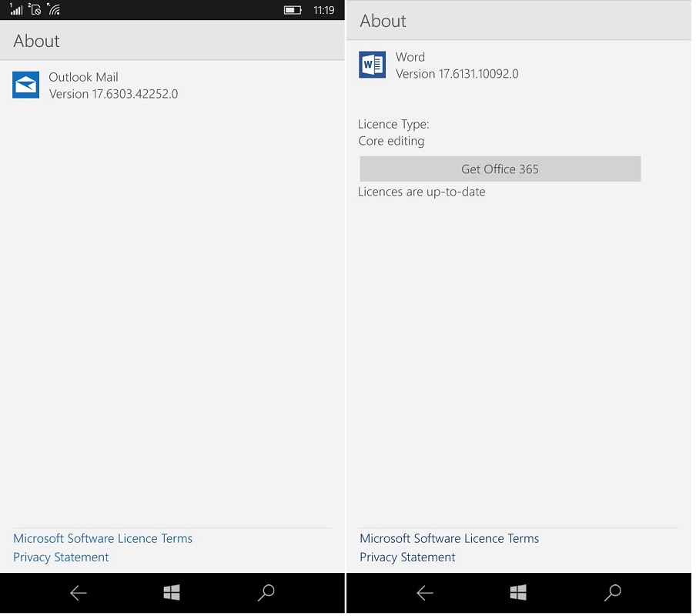
Task: Tap the About heading above Outlook Mail
Action: tap(36, 42)
